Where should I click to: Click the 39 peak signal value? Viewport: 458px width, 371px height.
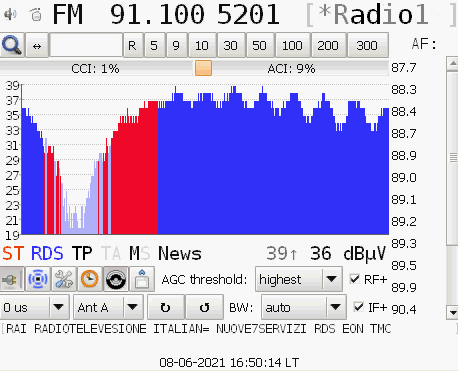pos(282,253)
